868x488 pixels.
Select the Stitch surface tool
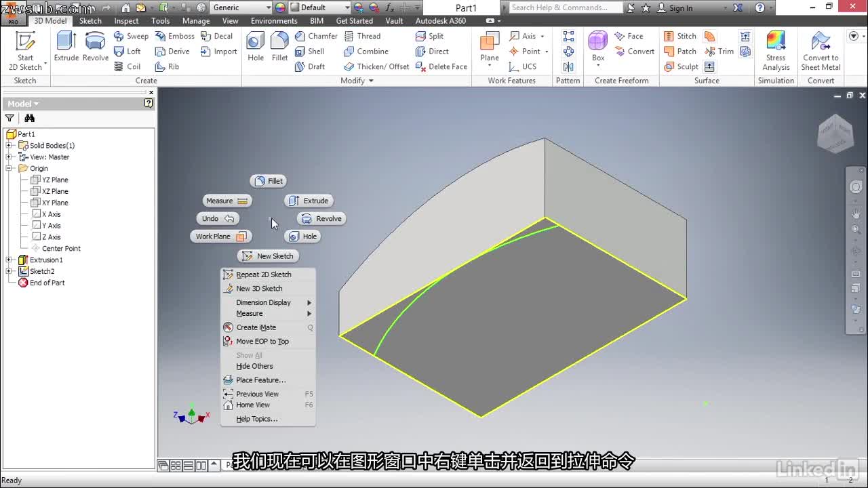680,36
